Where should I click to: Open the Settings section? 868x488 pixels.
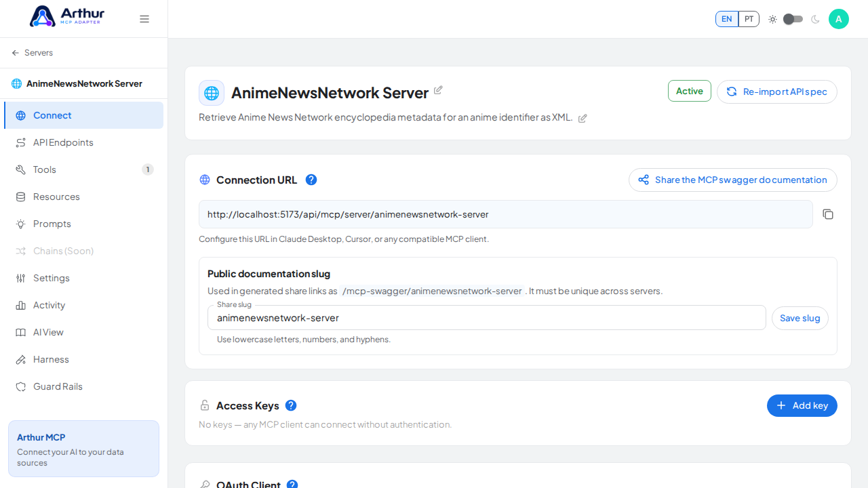click(84, 278)
